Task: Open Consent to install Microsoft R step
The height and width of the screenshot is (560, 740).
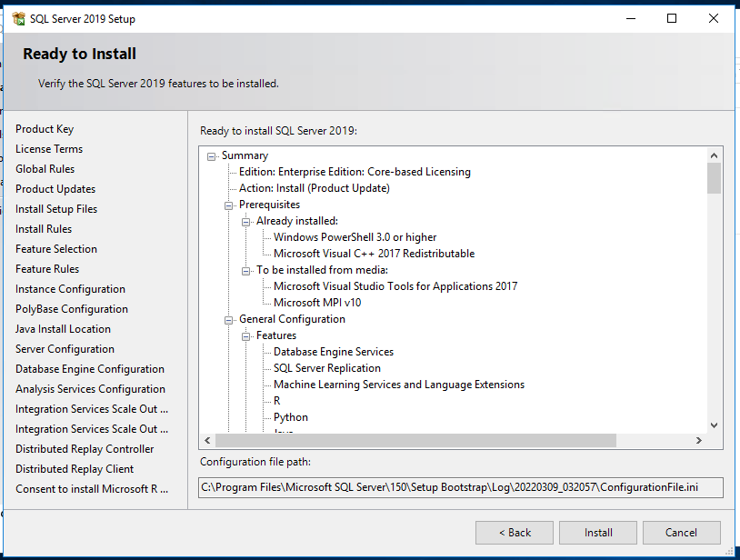Action: pyautogui.click(x=92, y=489)
